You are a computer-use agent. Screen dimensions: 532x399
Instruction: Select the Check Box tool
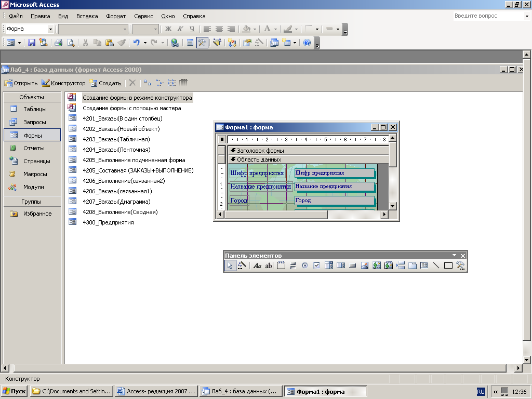316,265
